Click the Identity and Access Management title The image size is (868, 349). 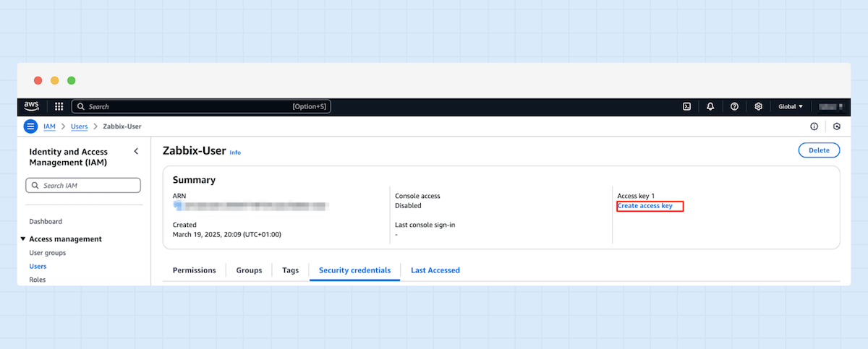click(69, 157)
